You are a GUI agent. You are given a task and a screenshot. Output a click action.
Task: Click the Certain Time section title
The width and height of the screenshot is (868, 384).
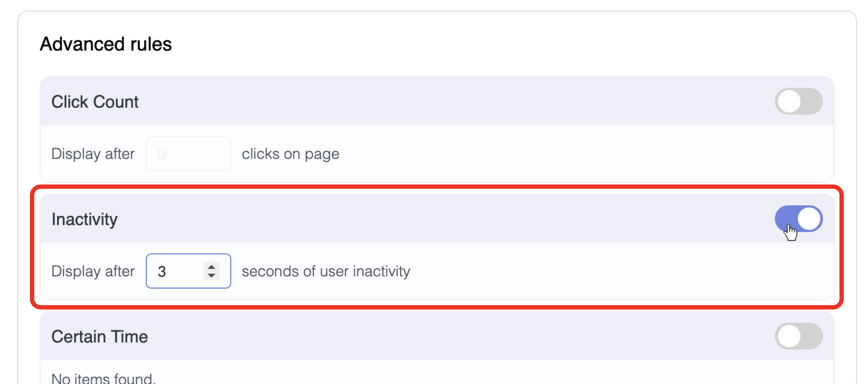[99, 336]
